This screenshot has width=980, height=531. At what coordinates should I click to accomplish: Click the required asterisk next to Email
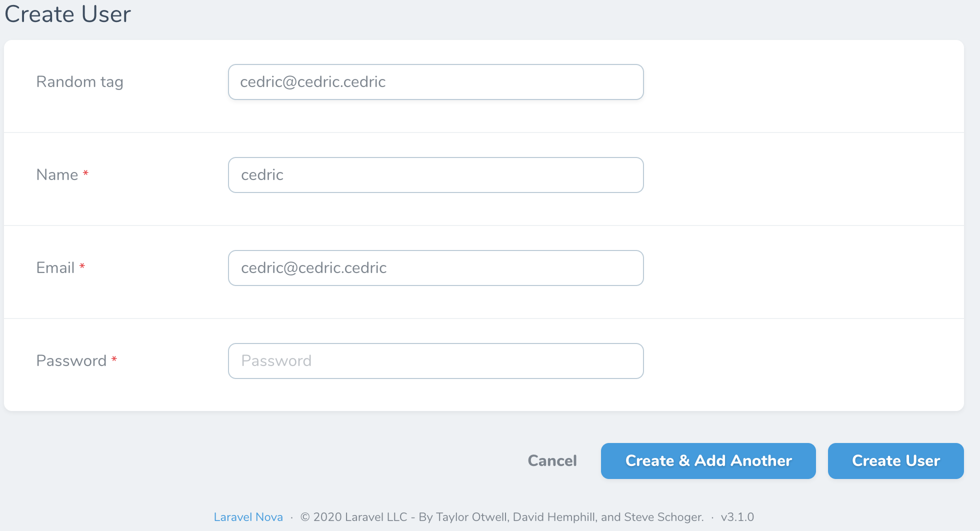[82, 266]
